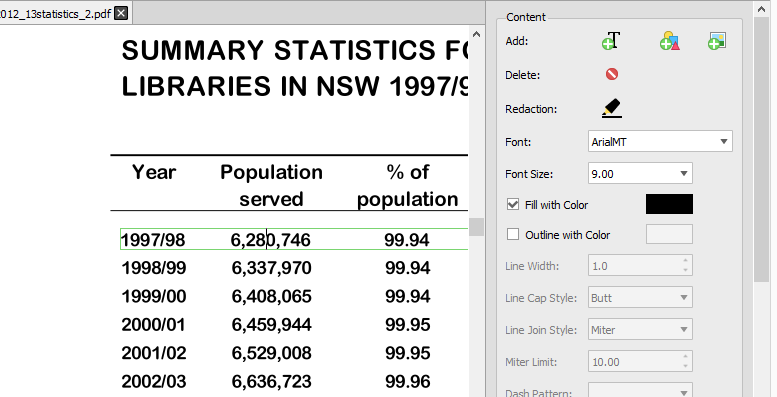Click the red Delete content icon
This screenshot has height=397, width=777.
(x=612, y=74)
